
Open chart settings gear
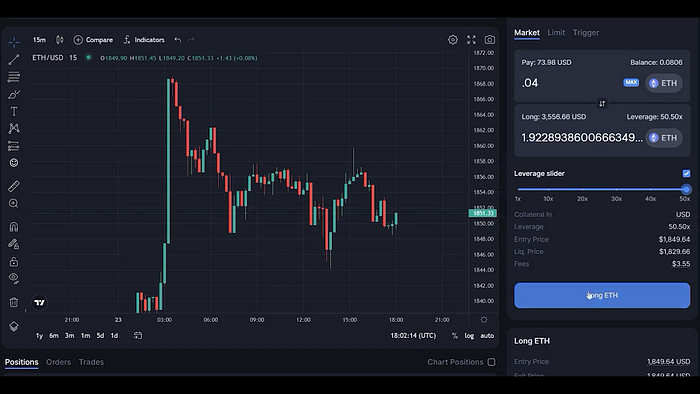pyautogui.click(x=453, y=40)
